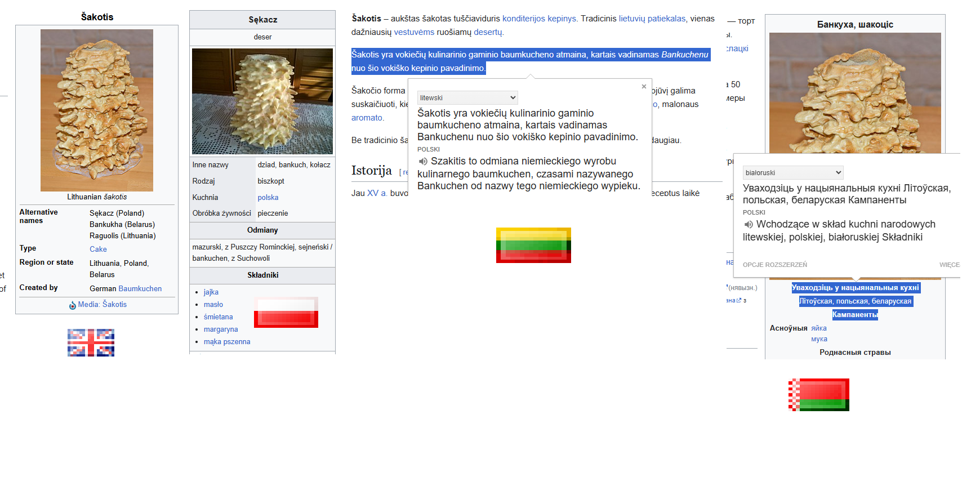Click the Odmiany section header

[x=262, y=230]
